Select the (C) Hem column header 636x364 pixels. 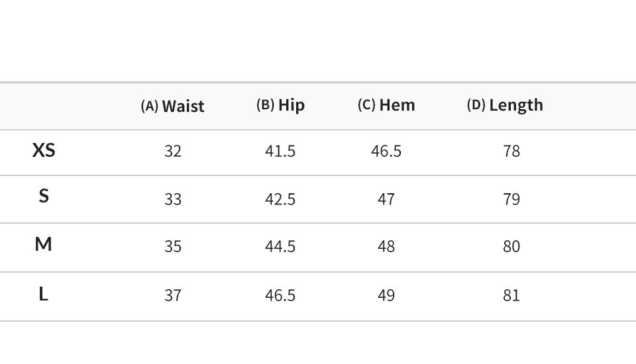point(386,105)
